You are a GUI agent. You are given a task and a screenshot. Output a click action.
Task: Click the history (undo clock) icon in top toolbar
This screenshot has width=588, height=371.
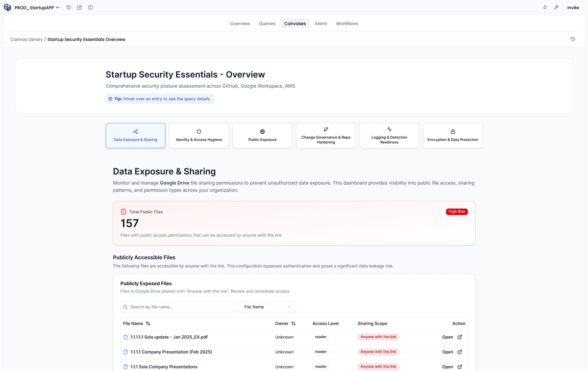[68, 7]
